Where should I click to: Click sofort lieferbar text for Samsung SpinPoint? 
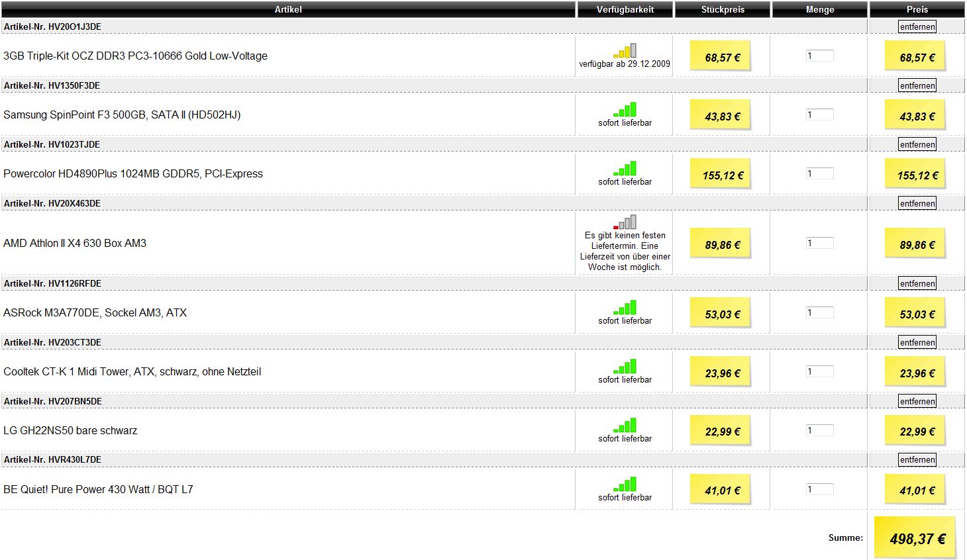click(x=625, y=123)
